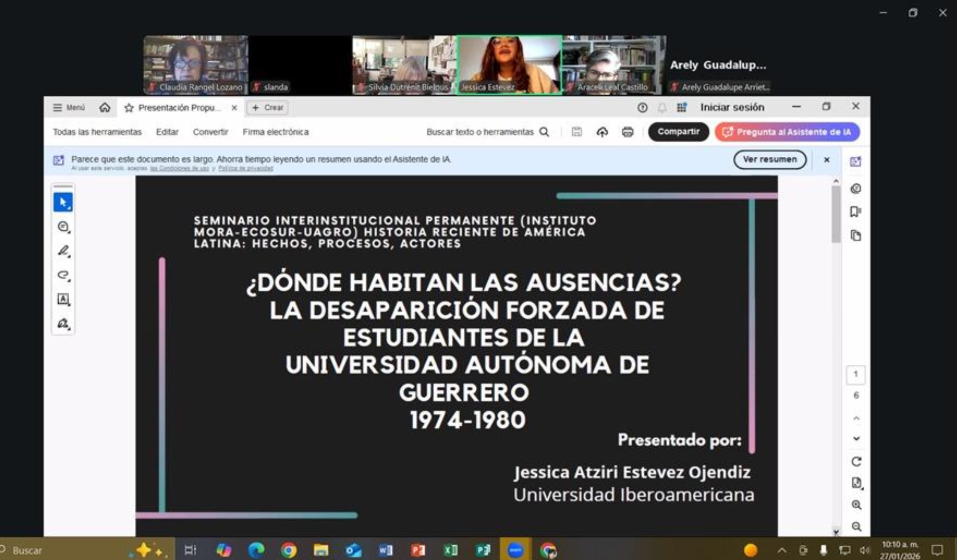The image size is (957, 560).
Task: Zoom in with magnifier plus icon
Action: 856,505
